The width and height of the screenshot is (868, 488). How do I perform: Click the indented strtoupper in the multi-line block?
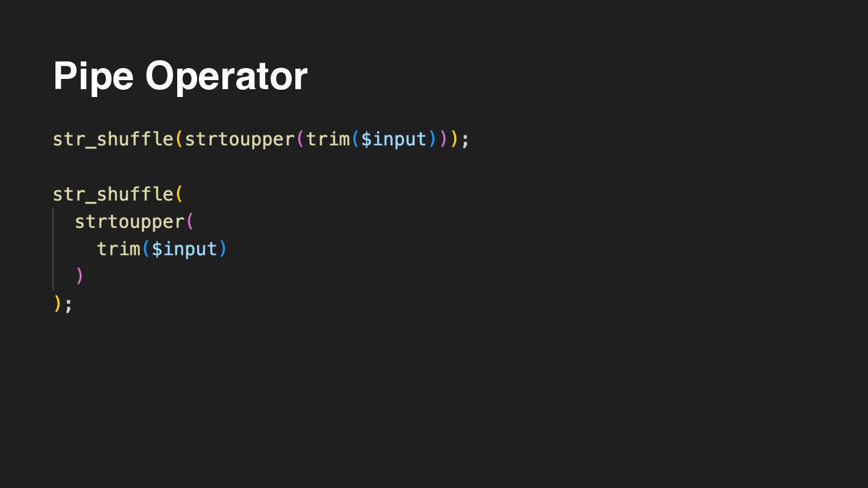[x=129, y=222]
